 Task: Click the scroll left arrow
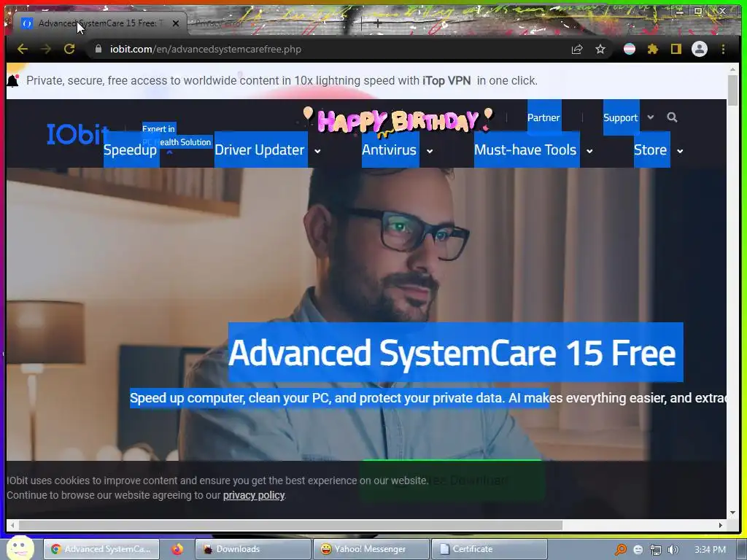point(12,525)
